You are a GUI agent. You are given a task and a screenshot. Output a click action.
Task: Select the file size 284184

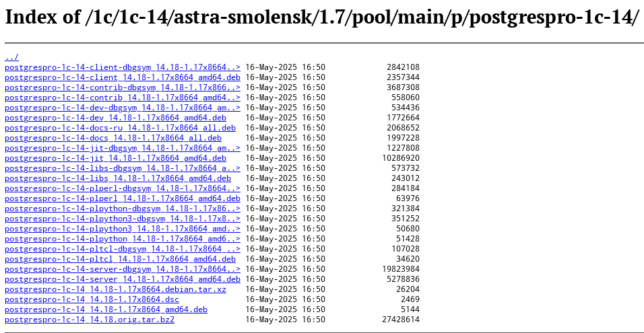(406, 188)
